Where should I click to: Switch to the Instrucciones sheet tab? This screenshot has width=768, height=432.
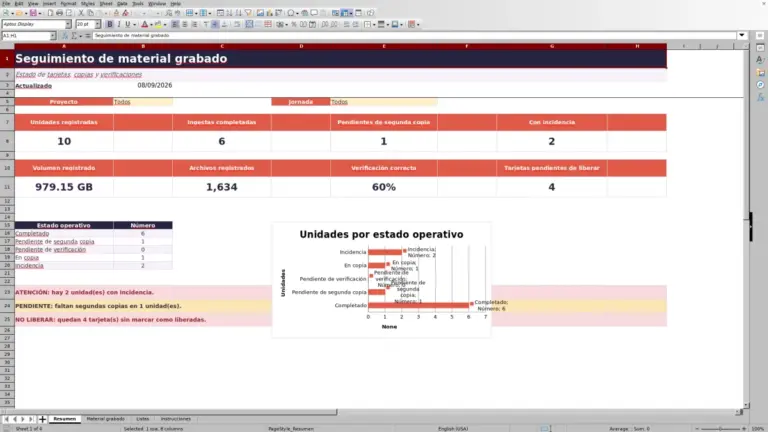(x=175, y=419)
